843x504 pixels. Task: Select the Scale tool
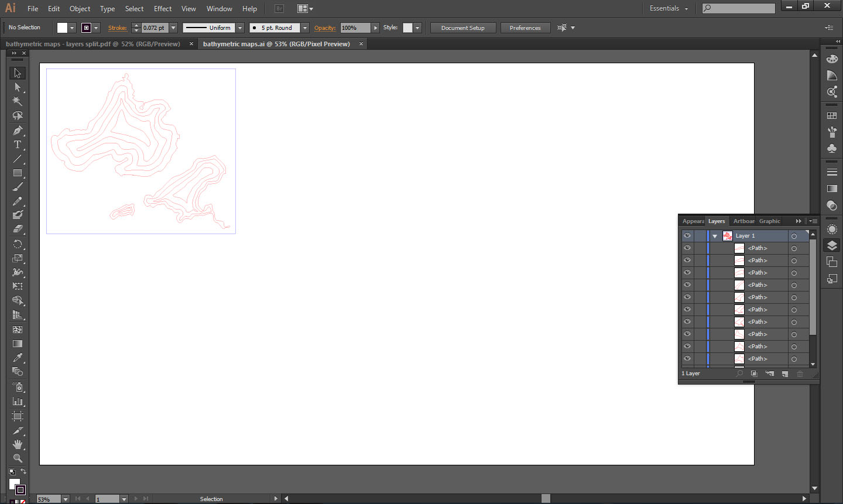tap(18, 258)
